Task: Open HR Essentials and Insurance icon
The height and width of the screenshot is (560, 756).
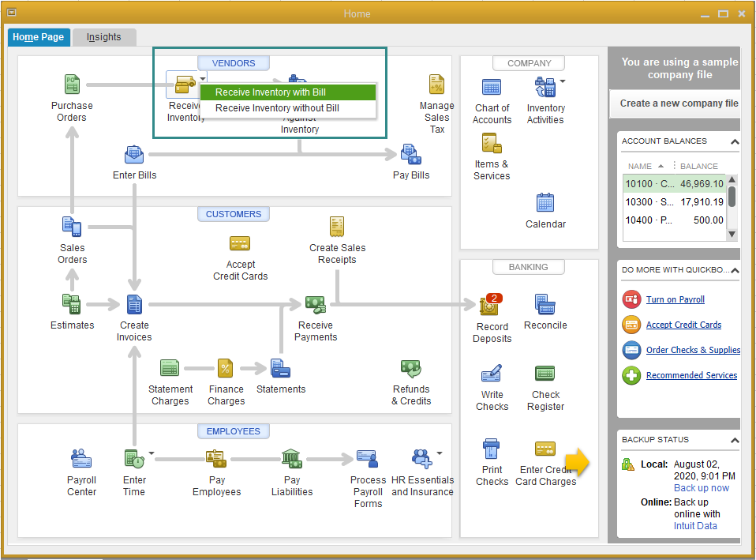Action: [422, 459]
